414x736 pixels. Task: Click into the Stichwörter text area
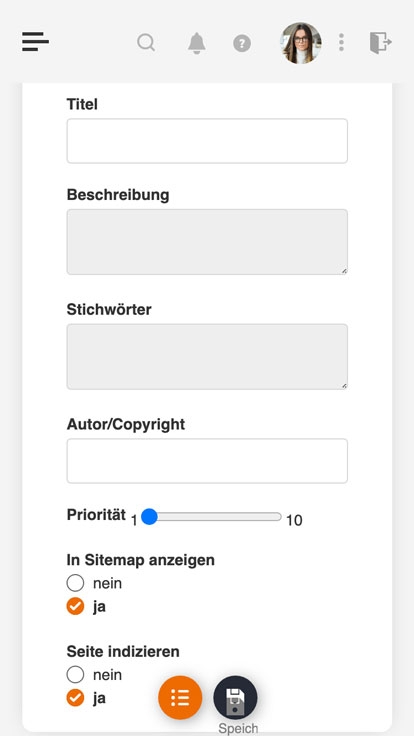(x=207, y=356)
